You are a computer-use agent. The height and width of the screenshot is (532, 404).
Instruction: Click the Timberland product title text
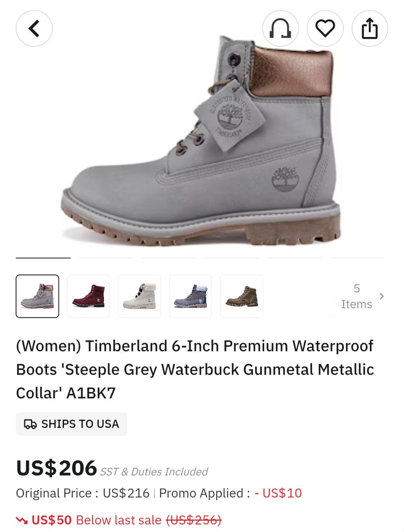195,370
